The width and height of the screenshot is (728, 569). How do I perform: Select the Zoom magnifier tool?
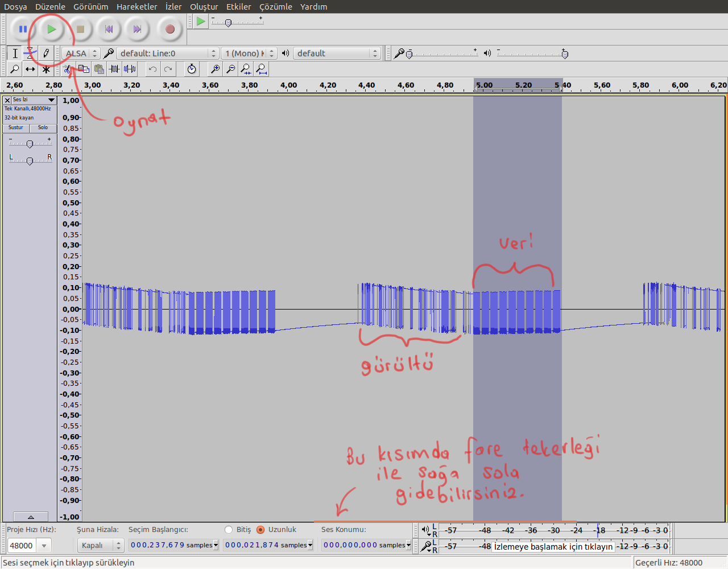(x=15, y=69)
